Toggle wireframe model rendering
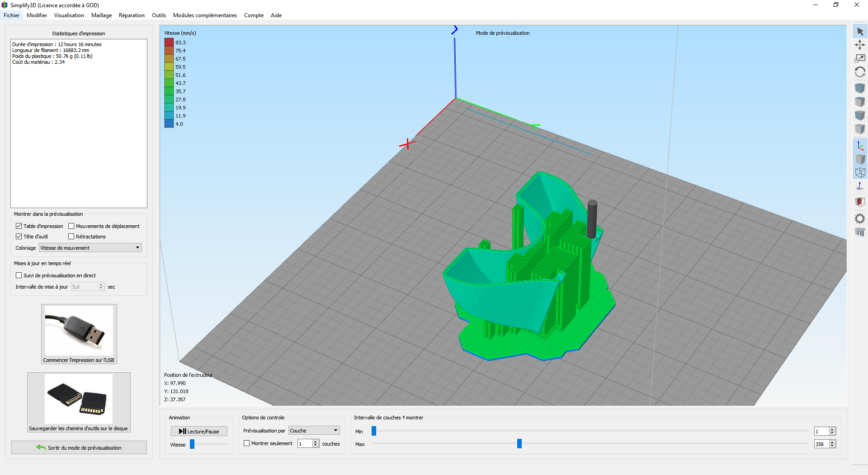 click(x=860, y=172)
